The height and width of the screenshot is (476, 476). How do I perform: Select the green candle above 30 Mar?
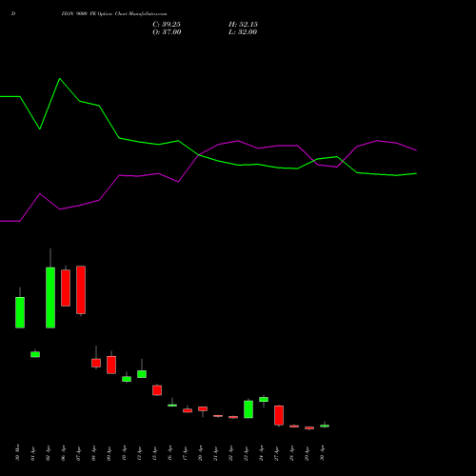tap(20, 312)
